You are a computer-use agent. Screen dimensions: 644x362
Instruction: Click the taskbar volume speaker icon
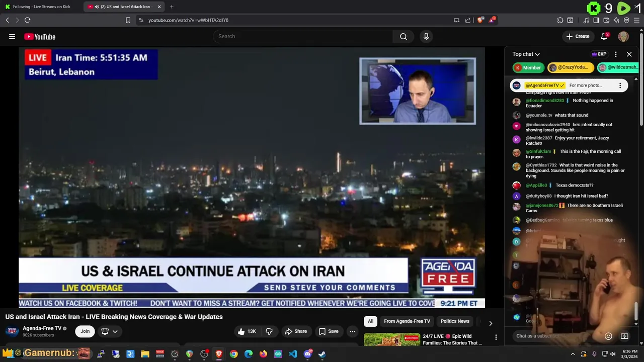click(x=613, y=354)
